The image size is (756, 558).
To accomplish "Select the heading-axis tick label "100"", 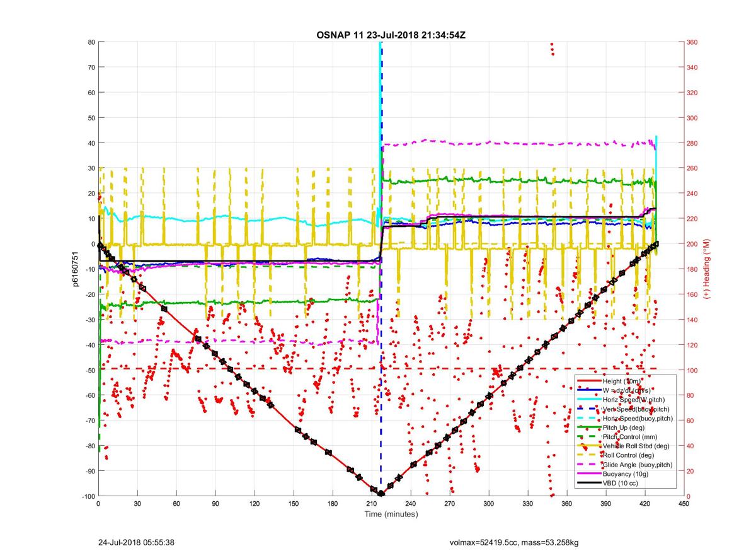I will (x=692, y=370).
